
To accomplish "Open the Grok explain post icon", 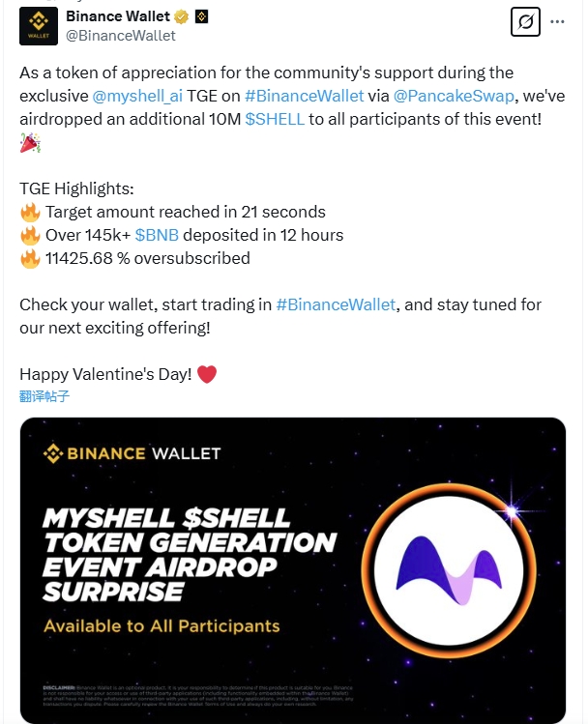I will click(524, 20).
